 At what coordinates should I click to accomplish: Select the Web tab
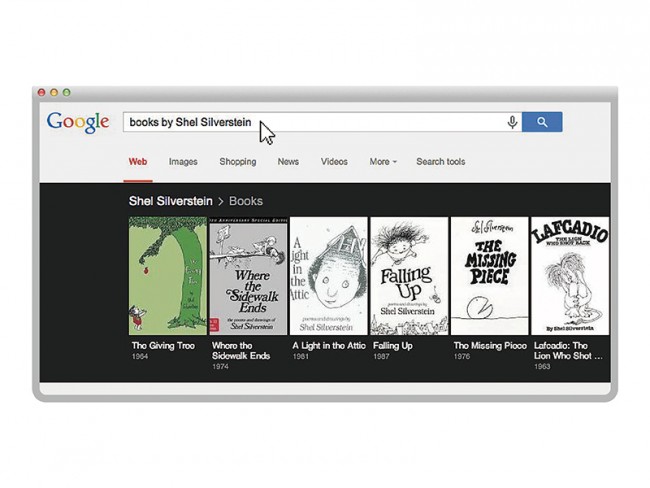pos(138,162)
